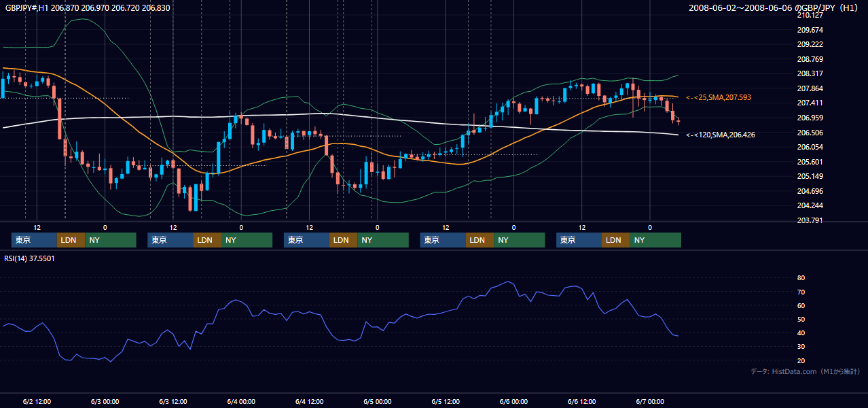Click the GBPJPY#,H1 chart title text
Image resolution: width=868 pixels, height=408 pixels.
[x=88, y=7]
